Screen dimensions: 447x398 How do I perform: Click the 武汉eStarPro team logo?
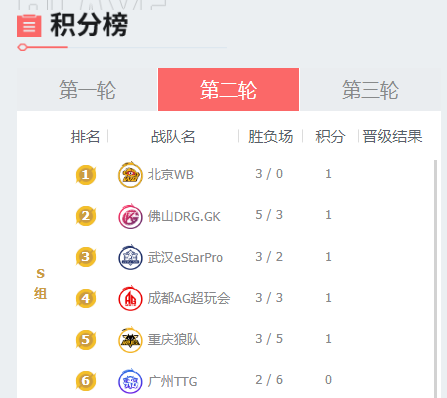[x=130, y=257]
